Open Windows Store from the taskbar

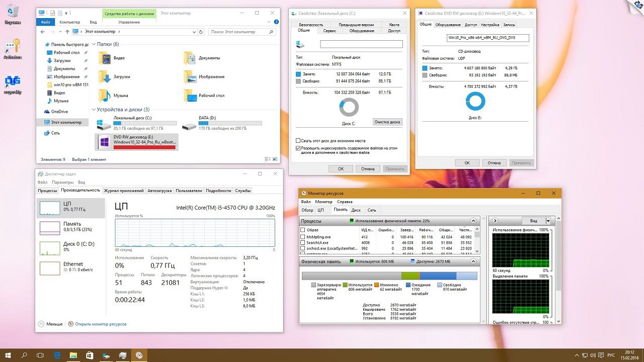coord(90,355)
